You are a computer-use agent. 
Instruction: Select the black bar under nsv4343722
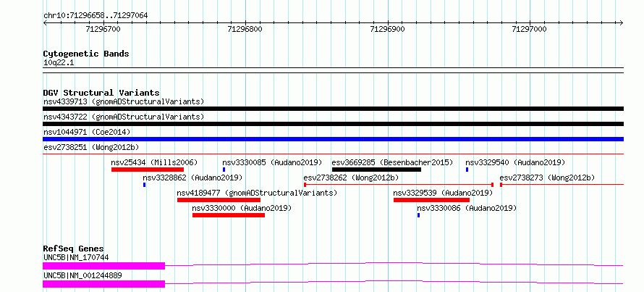[x=333, y=124]
